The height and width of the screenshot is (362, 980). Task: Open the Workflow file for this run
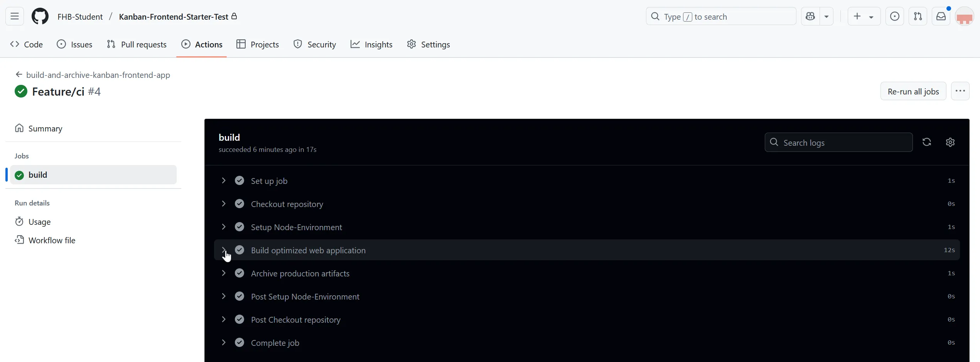pyautogui.click(x=52, y=240)
